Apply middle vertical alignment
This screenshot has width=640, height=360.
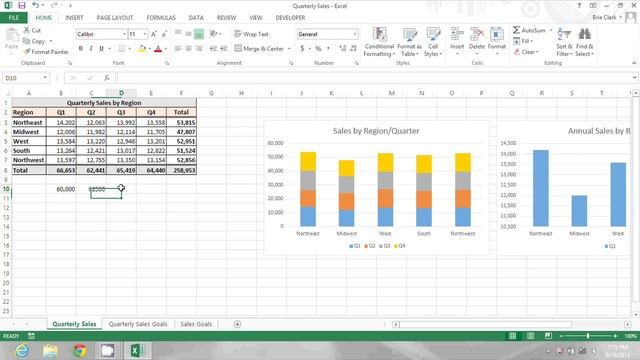[188, 34]
